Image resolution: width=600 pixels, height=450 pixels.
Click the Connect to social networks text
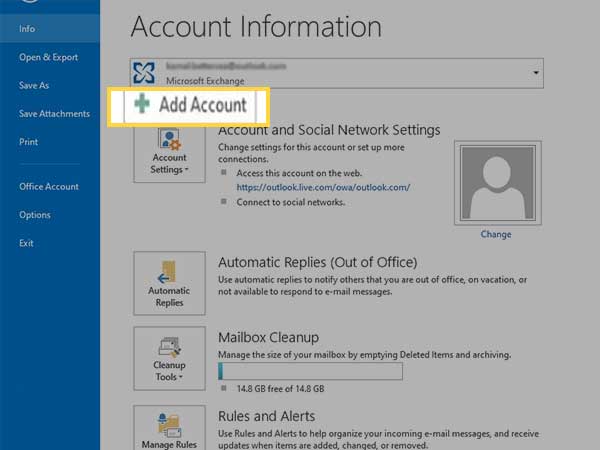[291, 202]
